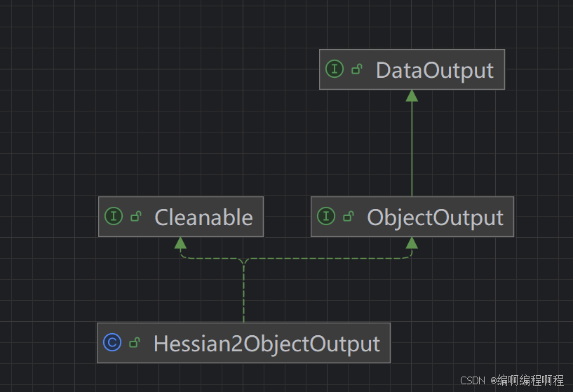
Task: Select the ObjectOutput label text
Action: 436,218
